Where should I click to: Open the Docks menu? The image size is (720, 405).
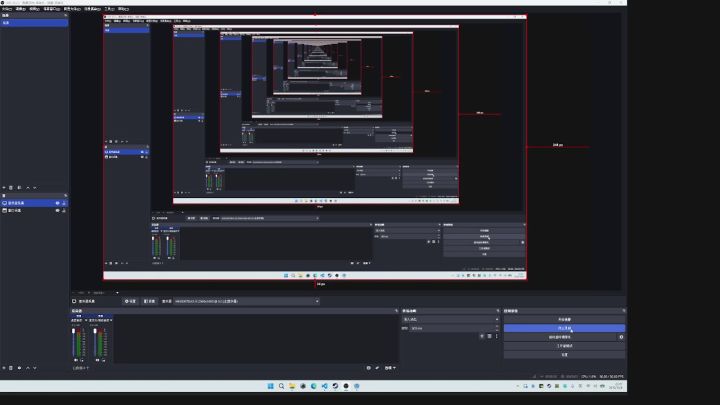51,9
